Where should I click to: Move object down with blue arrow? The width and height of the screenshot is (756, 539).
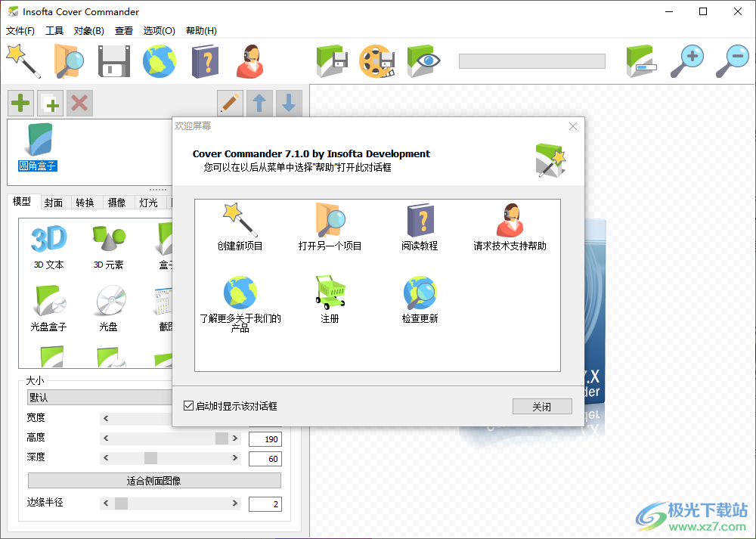[x=289, y=103]
